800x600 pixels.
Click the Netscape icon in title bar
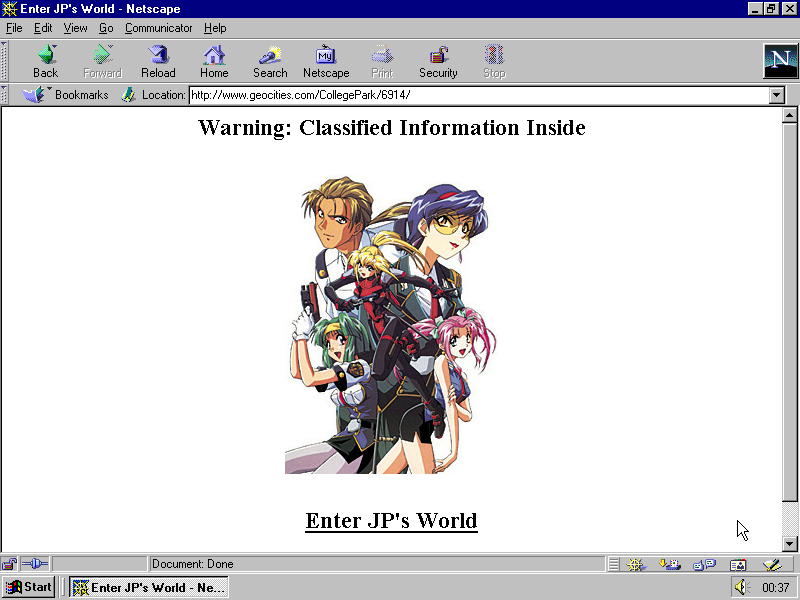(10, 9)
